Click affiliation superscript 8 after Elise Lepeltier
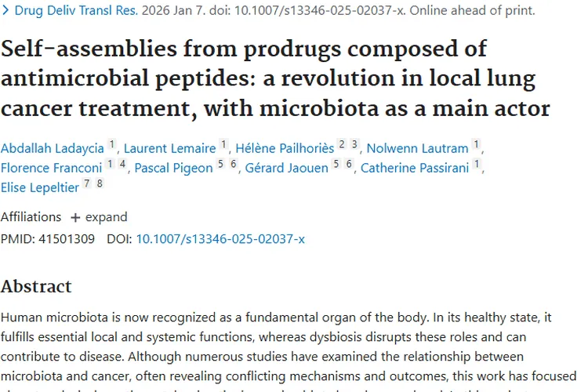 [100, 185]
